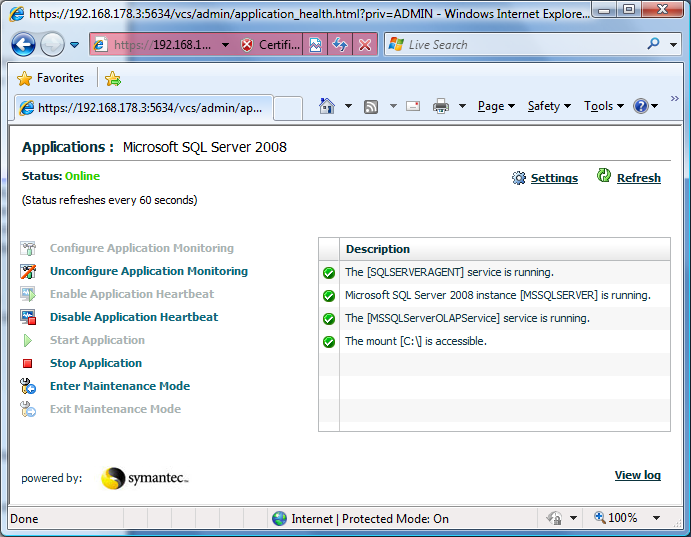Image resolution: width=691 pixels, height=537 pixels.
Task: Expand the zoom level dropdown arrow
Action: (656, 518)
